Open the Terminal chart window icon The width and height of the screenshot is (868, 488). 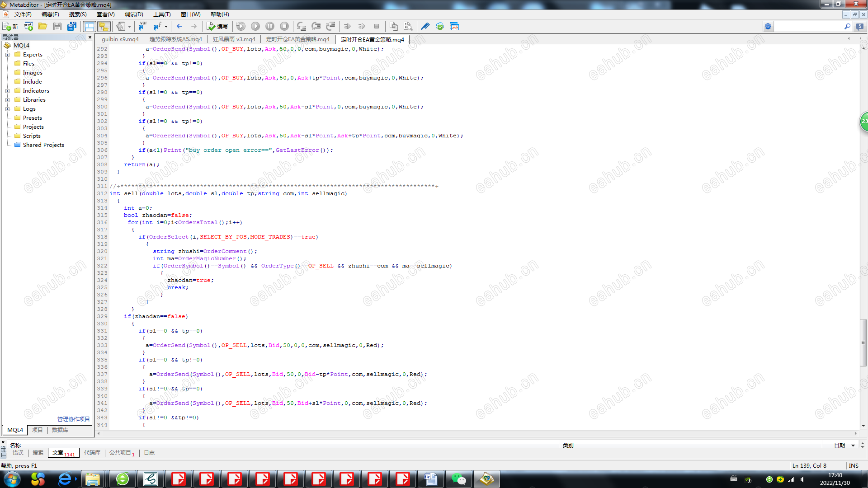pyautogui.click(x=454, y=26)
